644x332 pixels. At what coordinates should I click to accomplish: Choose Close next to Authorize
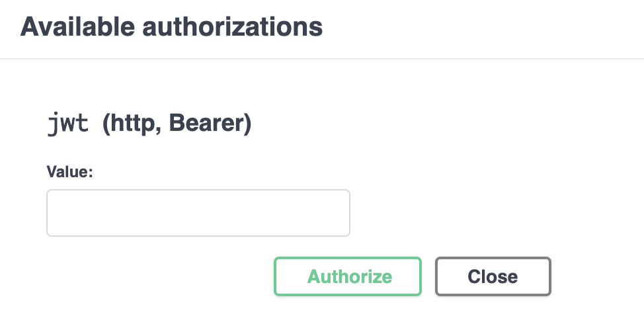coord(493,276)
